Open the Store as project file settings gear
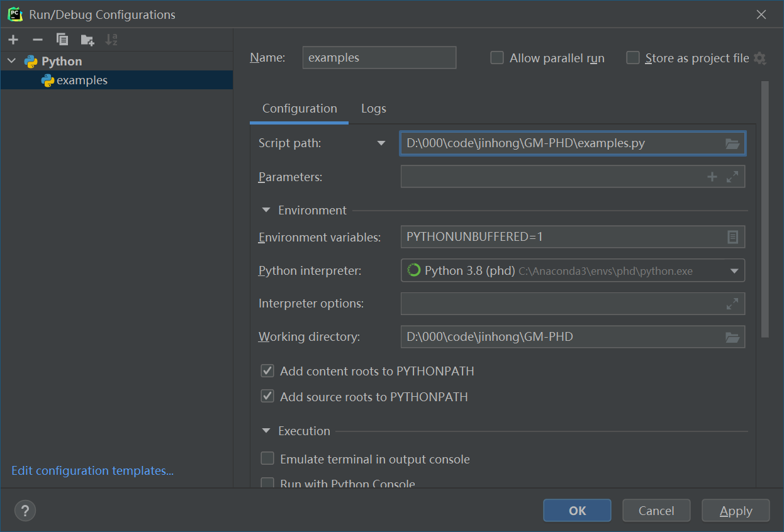This screenshot has width=784, height=532. (760, 58)
